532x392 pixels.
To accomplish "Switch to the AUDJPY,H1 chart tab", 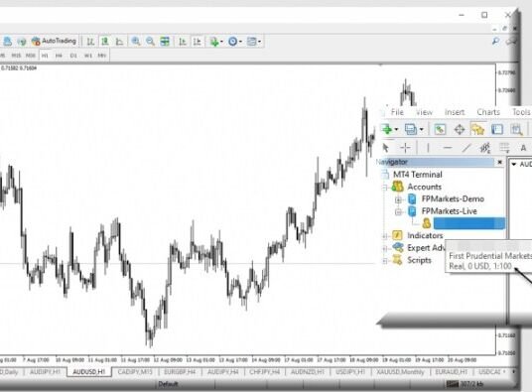I will (45, 372).
